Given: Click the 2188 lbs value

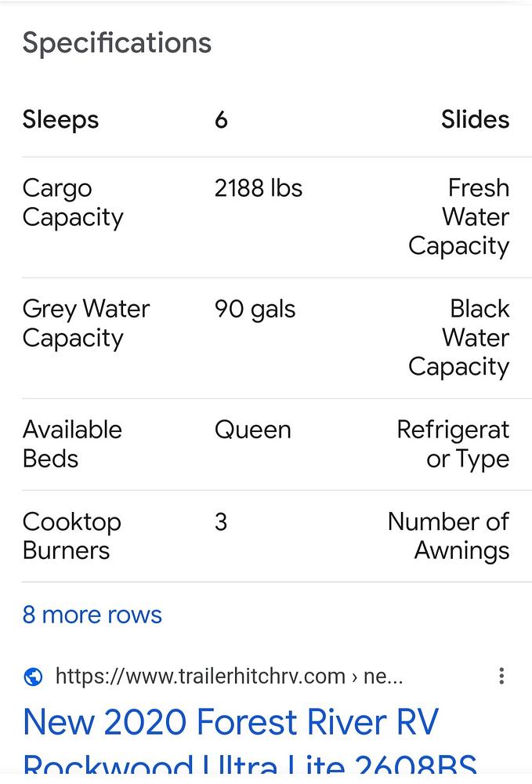Looking at the screenshot, I should (x=258, y=189).
